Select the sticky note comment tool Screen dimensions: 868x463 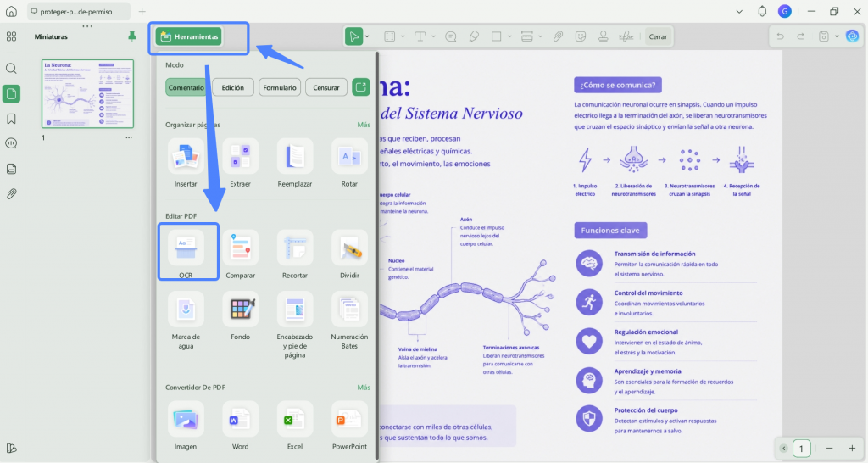point(451,36)
